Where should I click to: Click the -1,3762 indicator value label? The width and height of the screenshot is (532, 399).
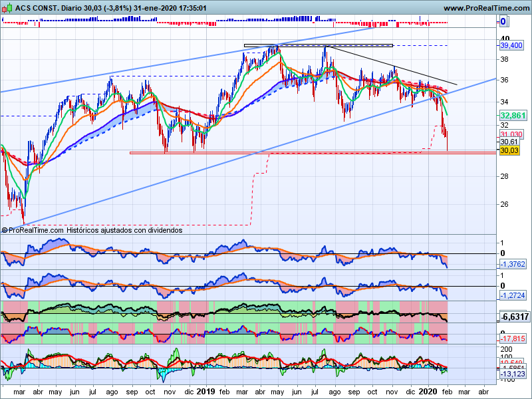(x=513, y=264)
